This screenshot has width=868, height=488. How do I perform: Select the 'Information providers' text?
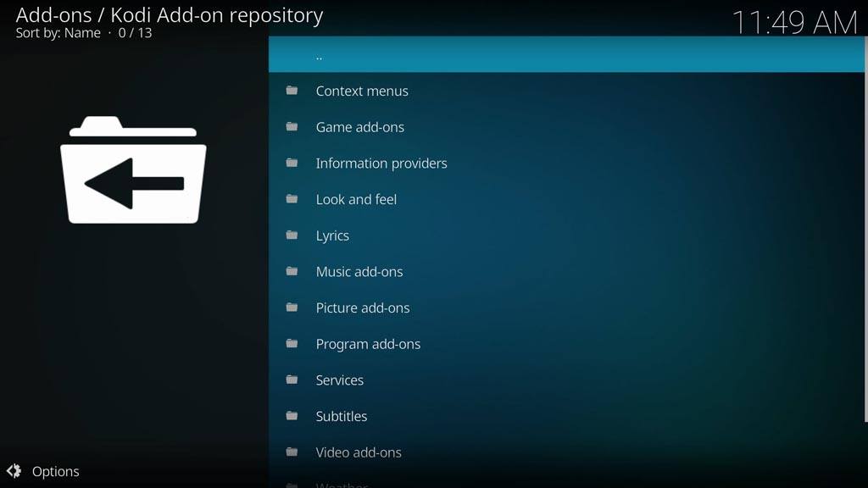coord(381,164)
